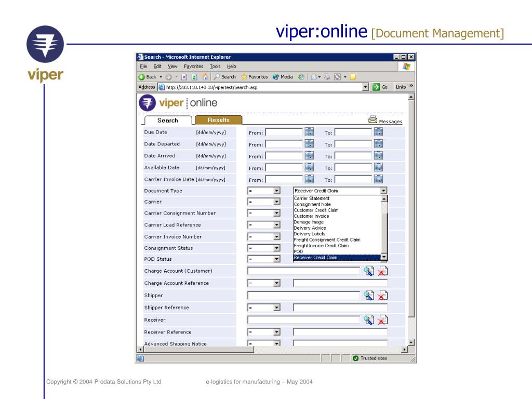Click browser Stop icon
Image resolution: width=532 pixels, height=399 pixels.
pos(184,77)
